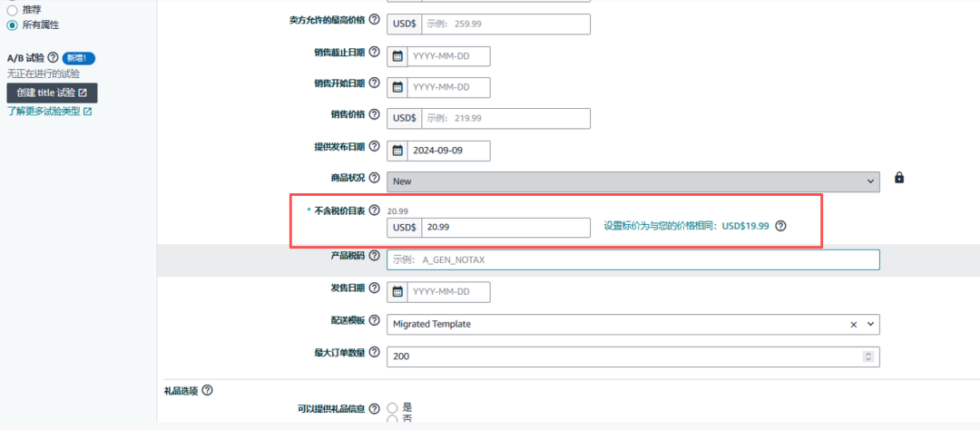The height and width of the screenshot is (430, 980).
Task: Click help icon next to A/B 试验
Action: point(54,57)
